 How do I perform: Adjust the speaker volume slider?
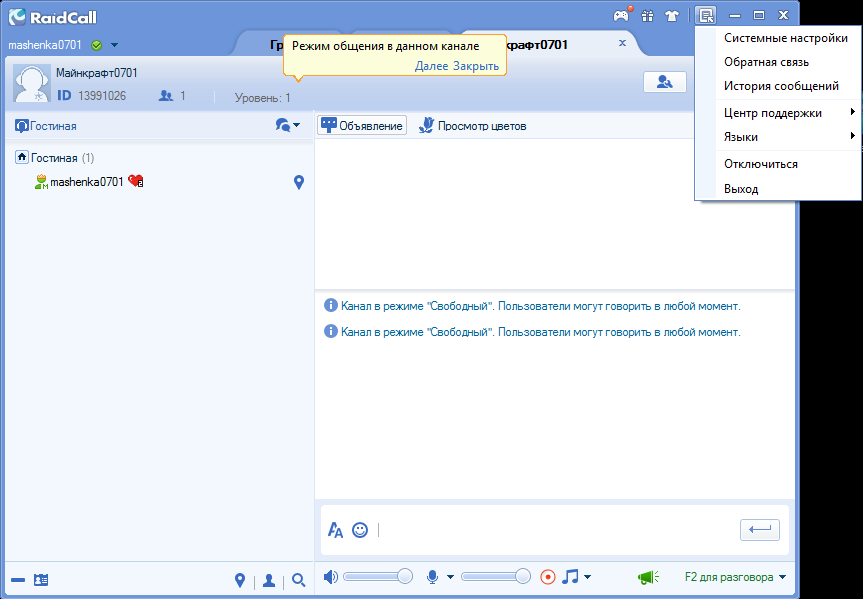pyautogui.click(x=378, y=576)
